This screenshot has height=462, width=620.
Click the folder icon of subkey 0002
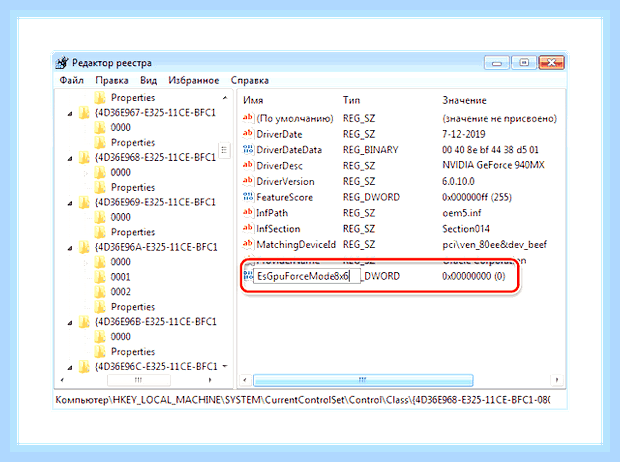point(100,292)
